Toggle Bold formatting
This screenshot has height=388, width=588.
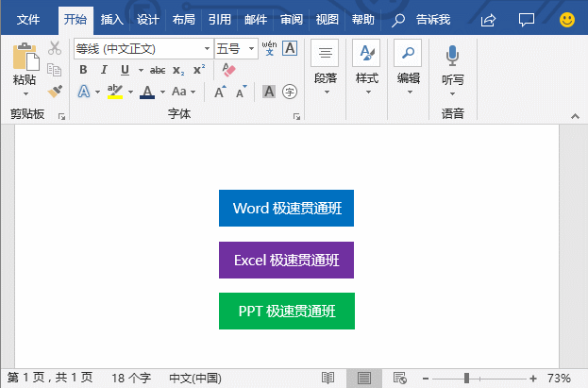83,70
